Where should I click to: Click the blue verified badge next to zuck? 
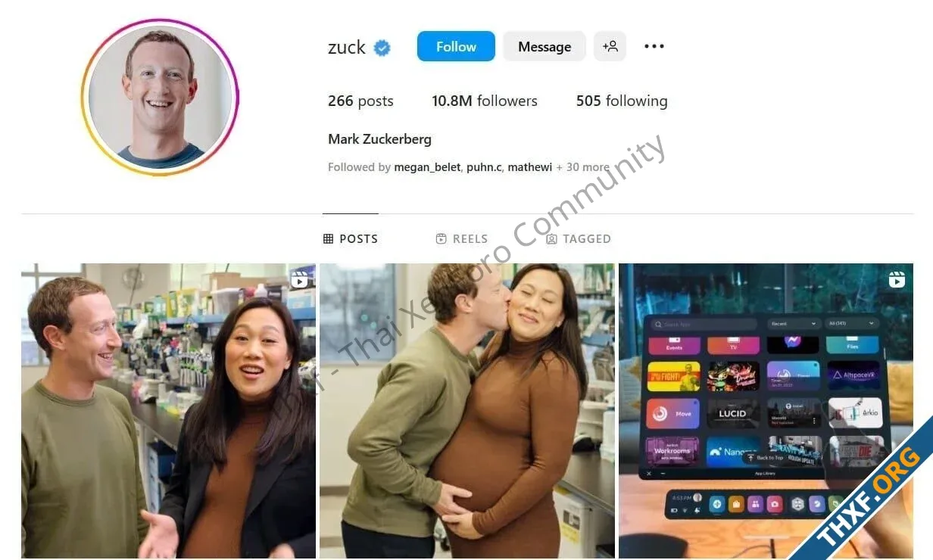click(382, 48)
